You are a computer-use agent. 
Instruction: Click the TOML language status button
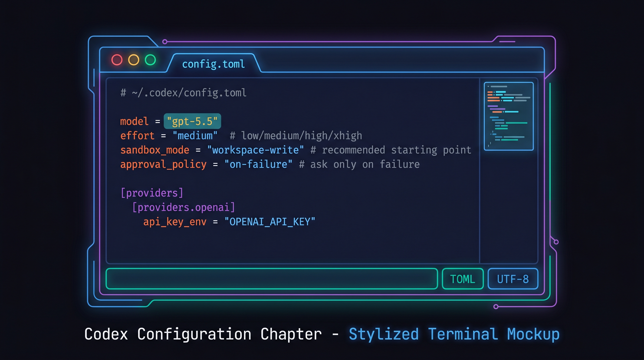tap(462, 279)
